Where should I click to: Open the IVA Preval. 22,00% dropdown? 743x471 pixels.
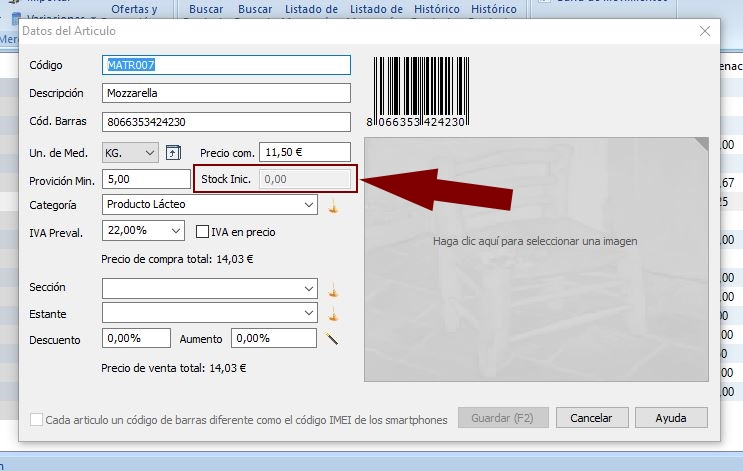tap(143, 231)
